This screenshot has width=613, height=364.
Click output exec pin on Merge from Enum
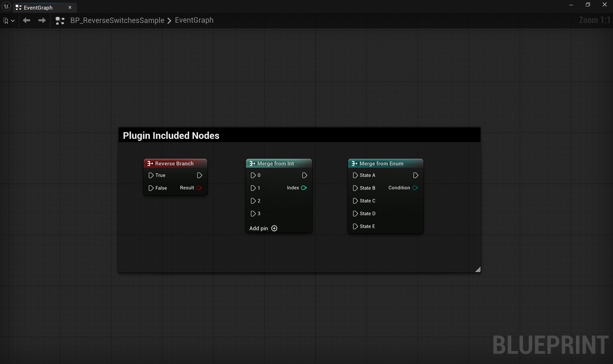pyautogui.click(x=416, y=175)
